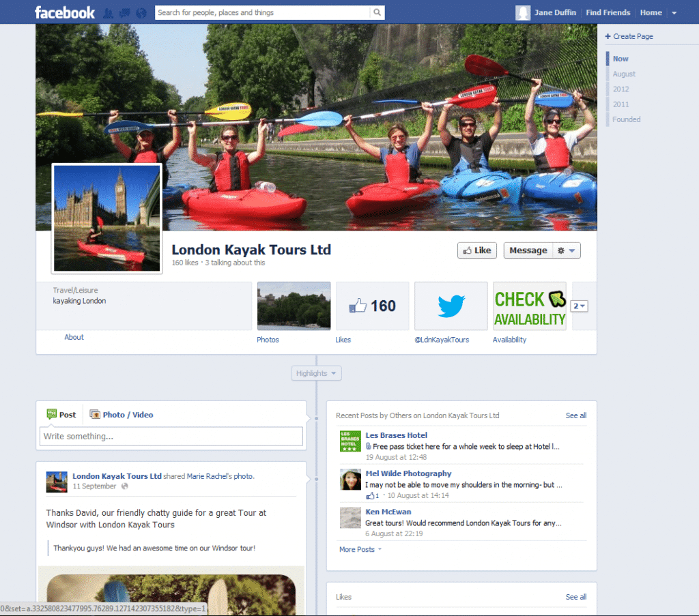Click 19 August at 12:48 timestamp
Screen dimensions: 699x616
396,458
